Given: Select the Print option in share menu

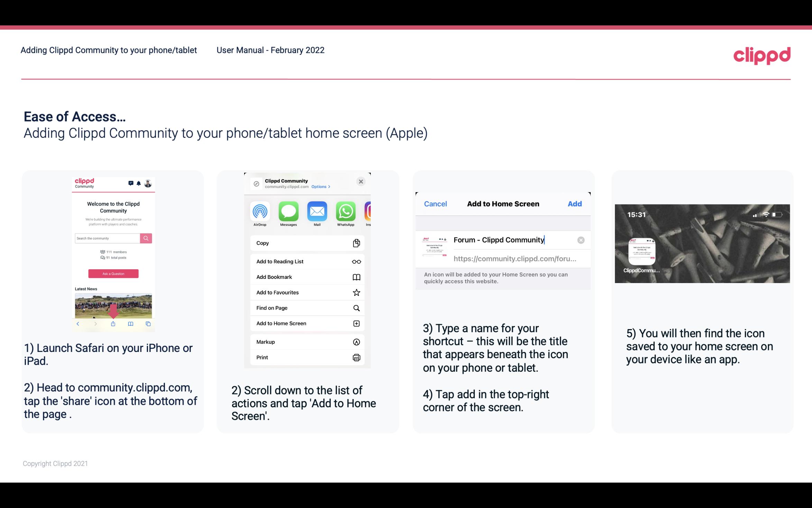Looking at the screenshot, I should [x=306, y=357].
